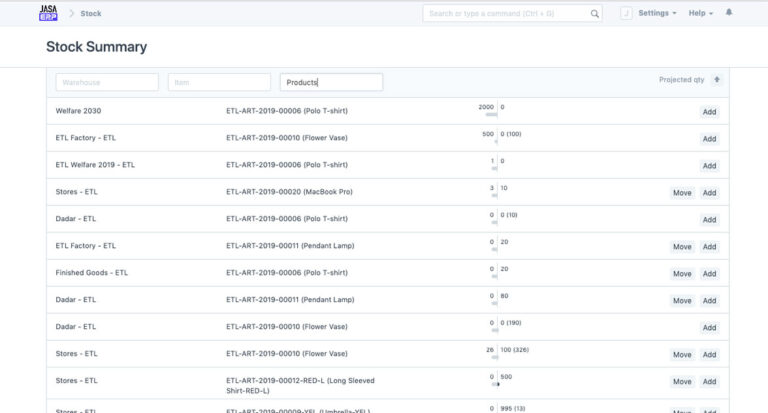Add stock for Welfare 2030 Polo T-shirt

click(709, 112)
